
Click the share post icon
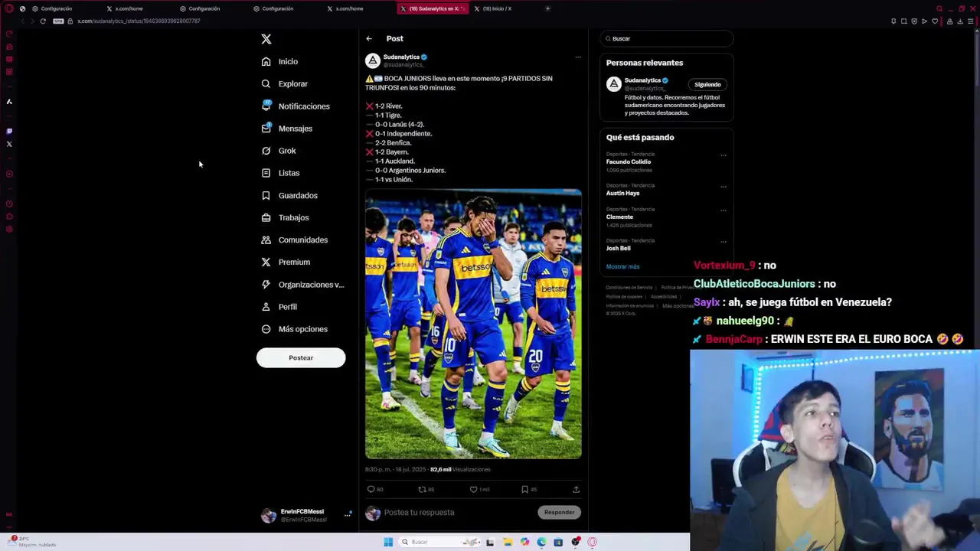pos(576,489)
